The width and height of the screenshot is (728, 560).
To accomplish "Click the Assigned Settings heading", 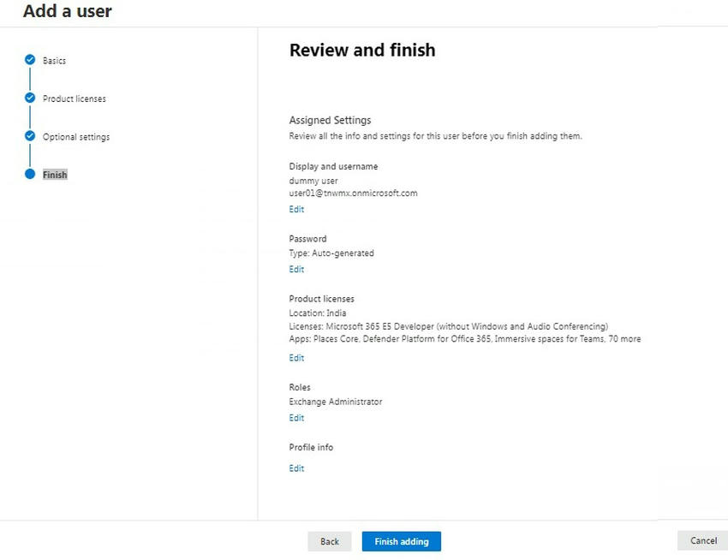I will [x=330, y=120].
